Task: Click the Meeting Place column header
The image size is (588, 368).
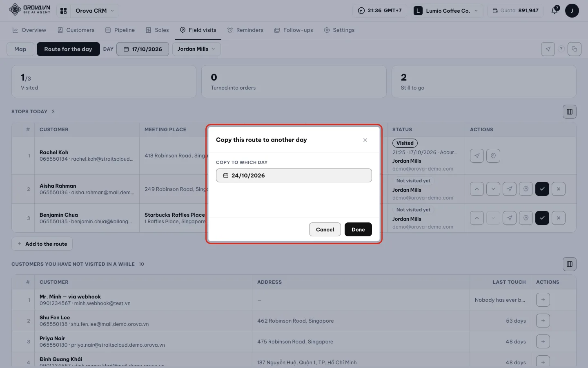Action: coord(165,130)
